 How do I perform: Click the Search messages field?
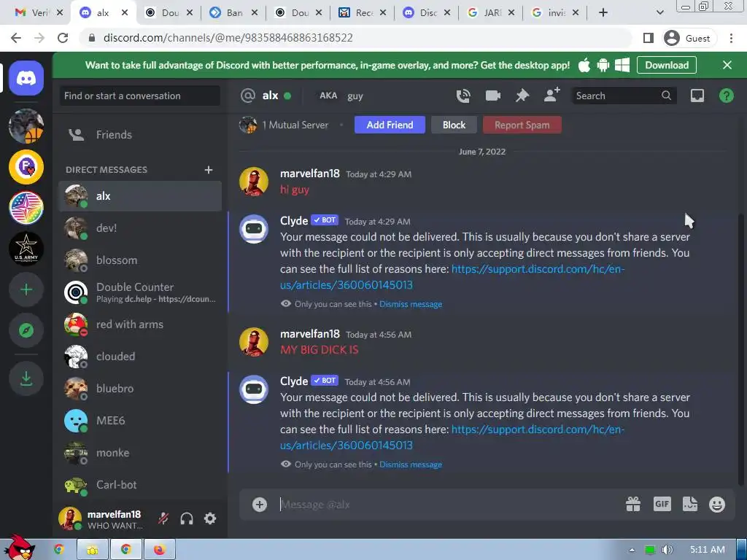click(x=623, y=96)
